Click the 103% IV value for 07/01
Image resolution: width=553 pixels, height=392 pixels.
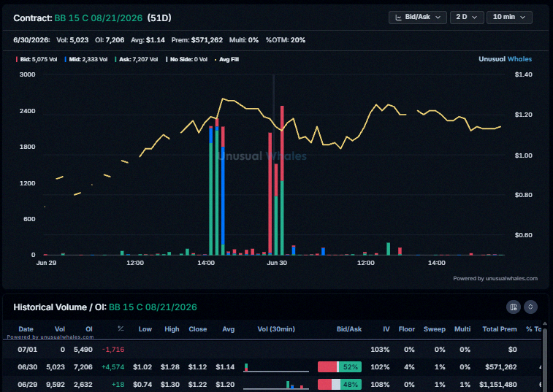point(380,350)
